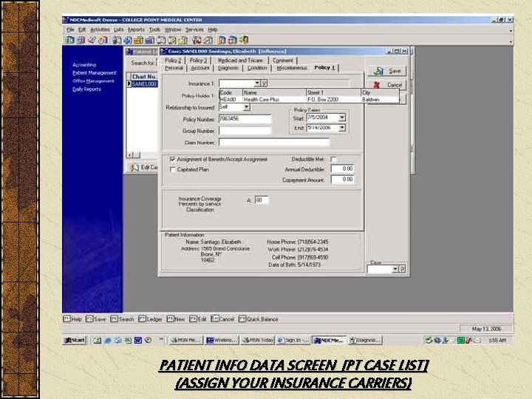The height and width of the screenshot is (399, 532).
Task: Click the Edit shortcut in the bottom bar
Action: [x=198, y=319]
